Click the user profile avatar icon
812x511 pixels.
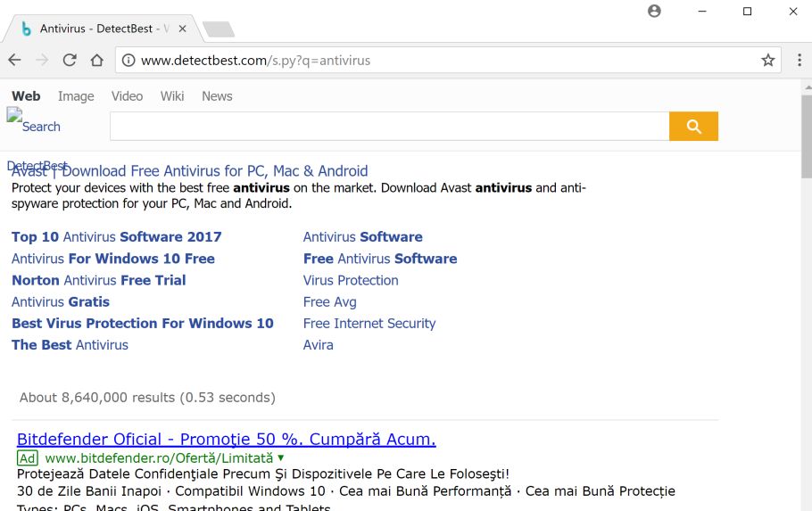654,12
